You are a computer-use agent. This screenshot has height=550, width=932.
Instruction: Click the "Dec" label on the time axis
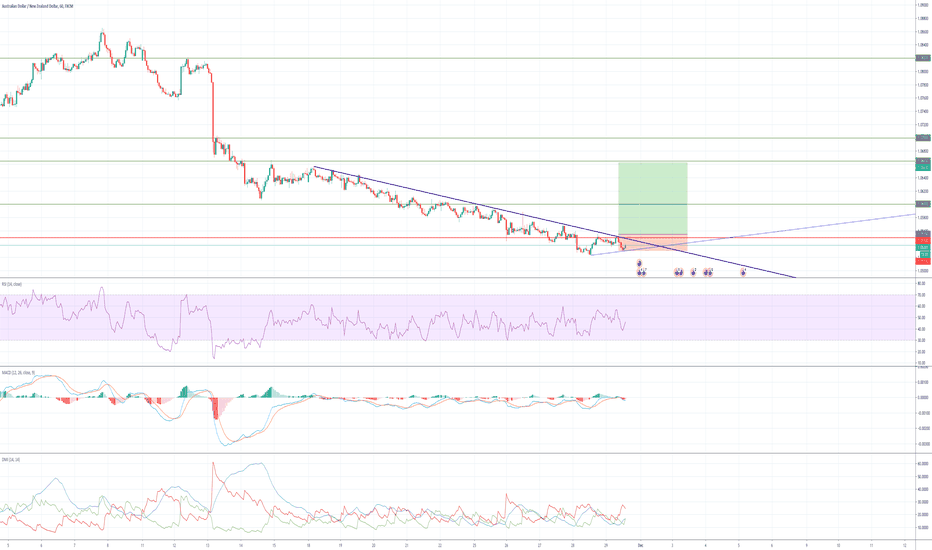[x=642, y=543]
